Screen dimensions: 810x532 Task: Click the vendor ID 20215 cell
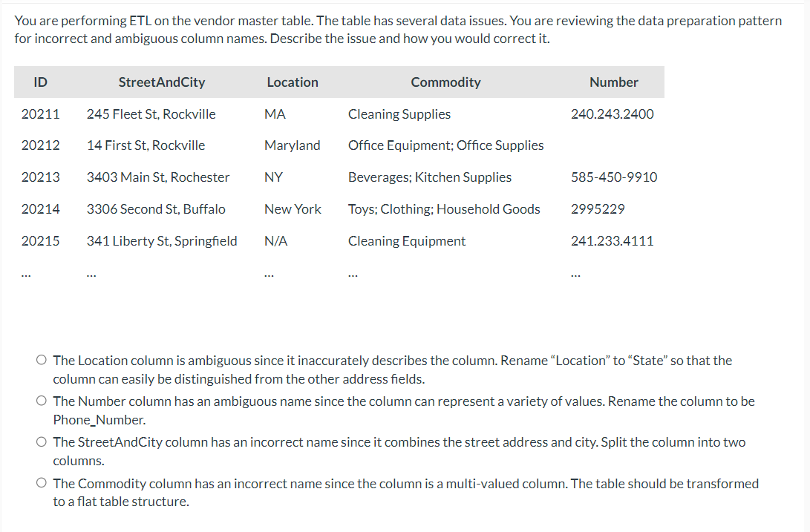tap(41, 240)
